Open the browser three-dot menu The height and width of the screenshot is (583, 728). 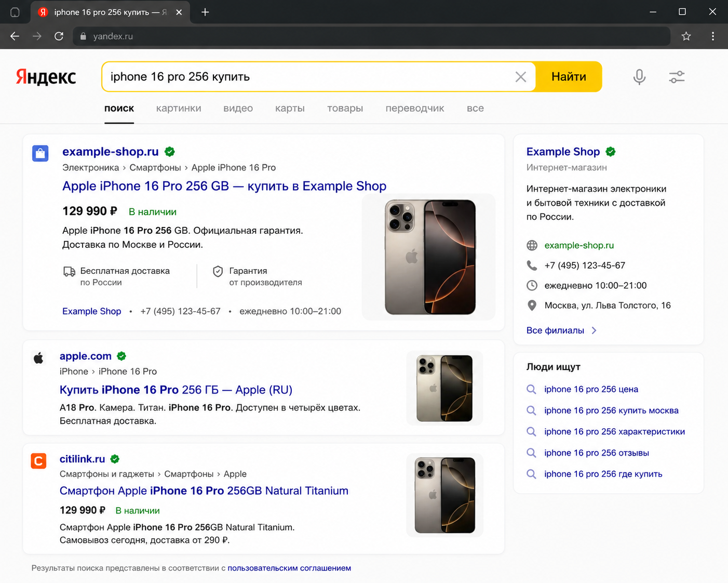click(712, 36)
